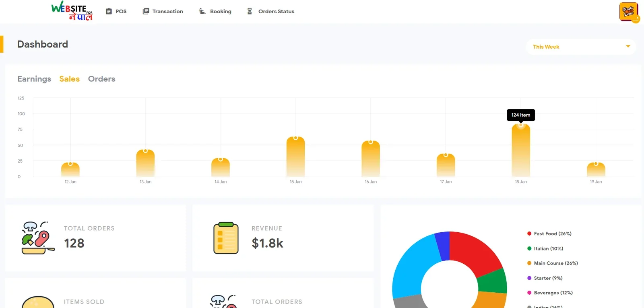The height and width of the screenshot is (308, 644).
Task: Click the ITEMS SOLD label
Action: (x=84, y=302)
